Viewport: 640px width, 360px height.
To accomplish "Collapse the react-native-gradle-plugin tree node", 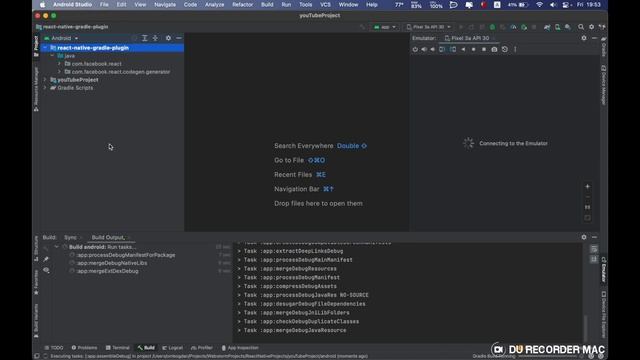I will (45, 48).
